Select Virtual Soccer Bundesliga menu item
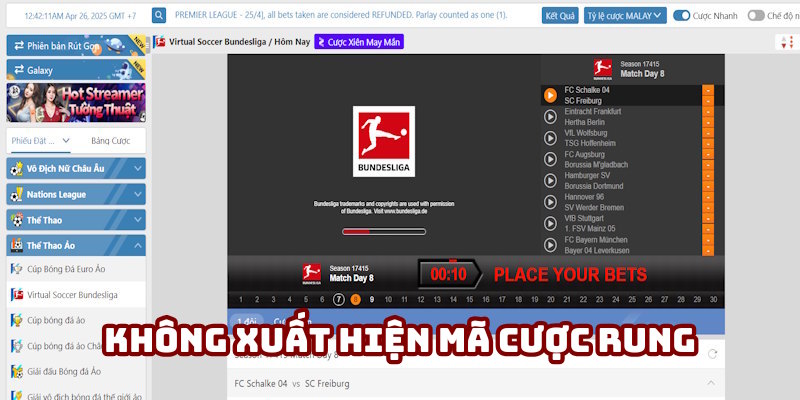 tap(76, 295)
